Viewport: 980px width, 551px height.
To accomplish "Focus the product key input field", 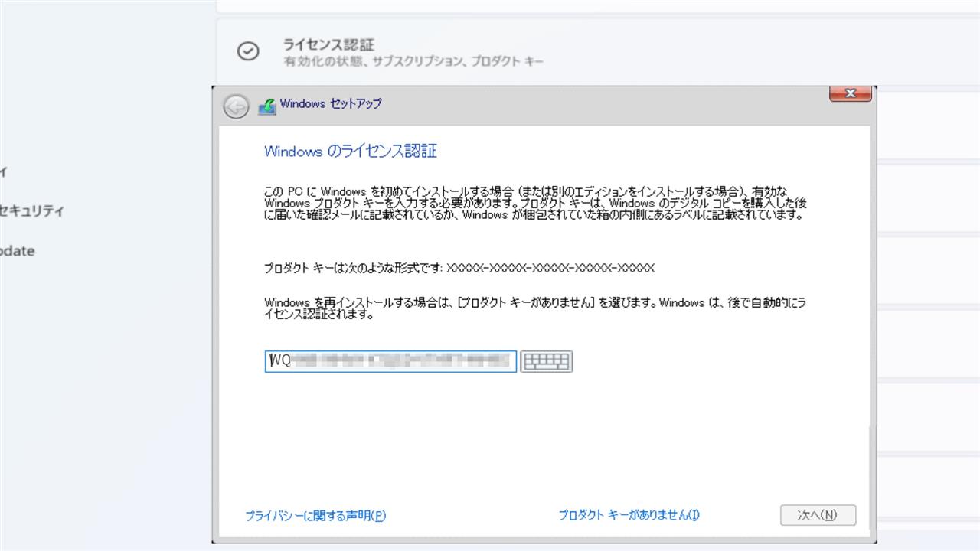I will [390, 361].
